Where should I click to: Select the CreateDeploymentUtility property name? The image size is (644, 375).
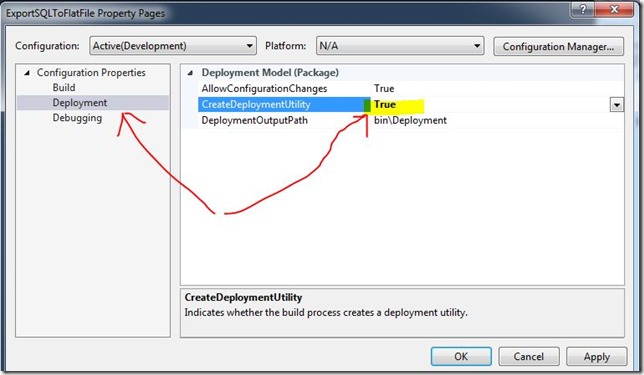click(x=256, y=104)
